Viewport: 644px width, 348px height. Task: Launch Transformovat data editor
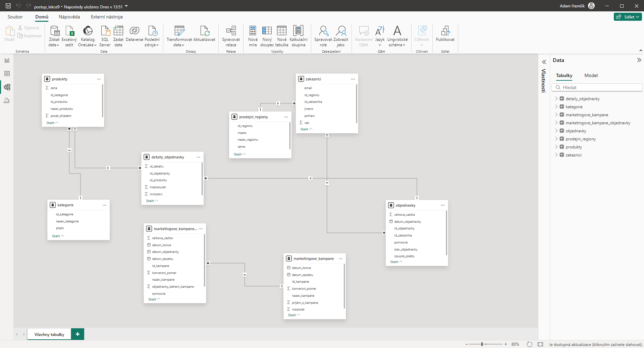coord(179,36)
